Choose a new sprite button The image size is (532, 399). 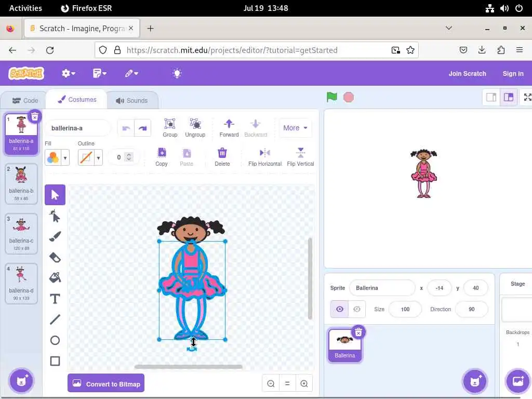tap(475, 381)
